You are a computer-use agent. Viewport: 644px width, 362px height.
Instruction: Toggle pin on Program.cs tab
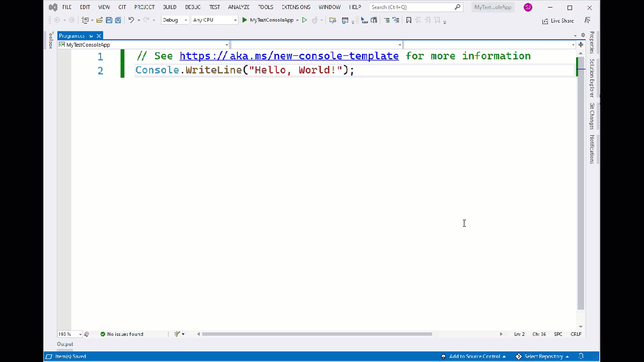point(91,36)
